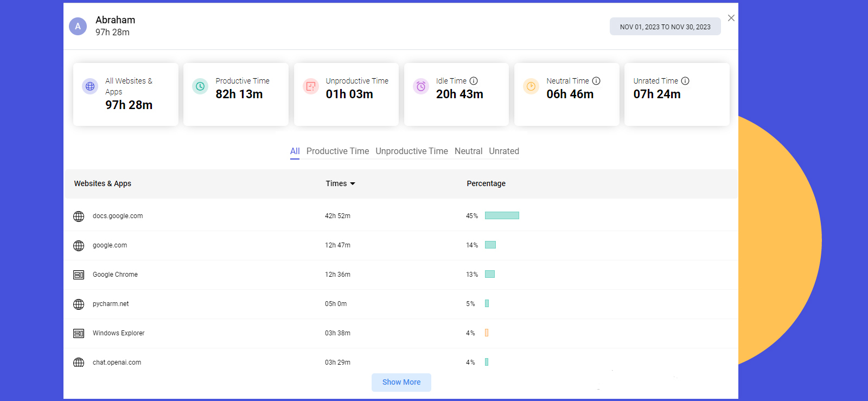The height and width of the screenshot is (401, 868).
Task: Click Abraham's avatar circle
Action: 78,26
